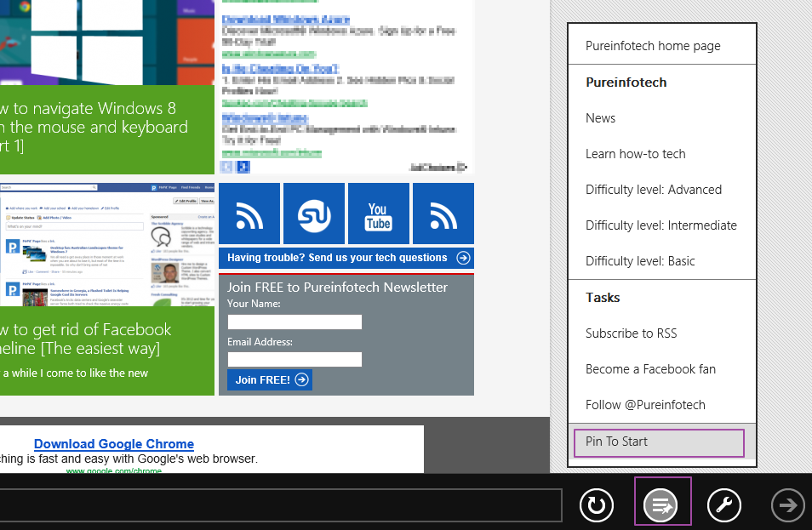Image resolution: width=812 pixels, height=530 pixels.
Task: Click the rightmost RSS subscription icon
Action: click(x=443, y=214)
